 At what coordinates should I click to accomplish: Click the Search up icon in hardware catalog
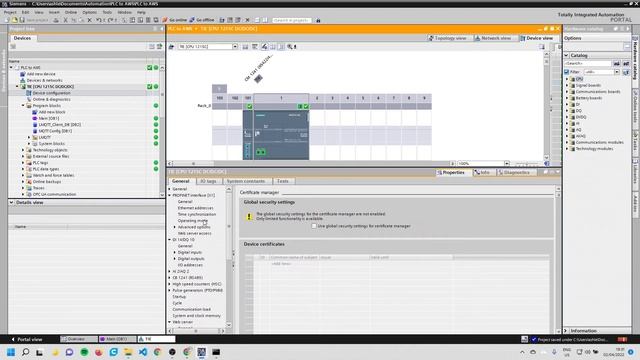point(626,63)
